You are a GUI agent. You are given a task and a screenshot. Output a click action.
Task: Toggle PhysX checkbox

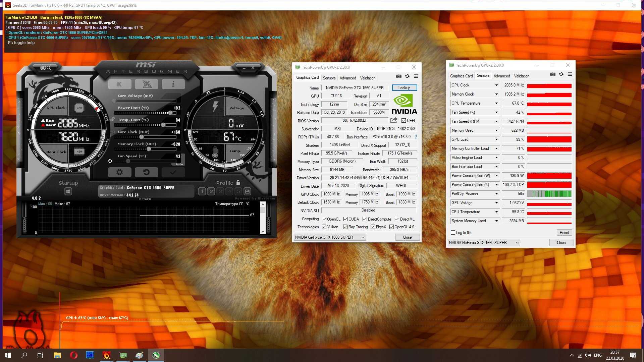point(373,227)
